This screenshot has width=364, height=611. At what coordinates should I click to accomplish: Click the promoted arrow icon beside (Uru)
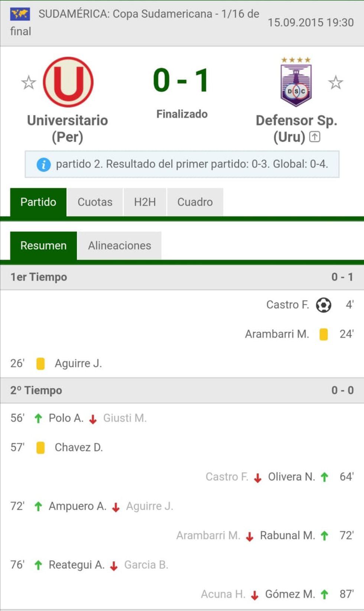click(x=315, y=137)
